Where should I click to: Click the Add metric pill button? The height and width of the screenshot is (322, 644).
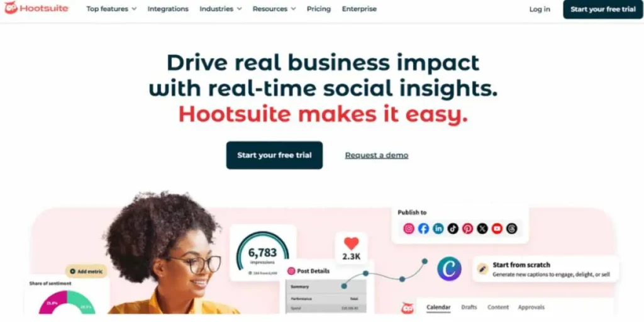pos(86,272)
